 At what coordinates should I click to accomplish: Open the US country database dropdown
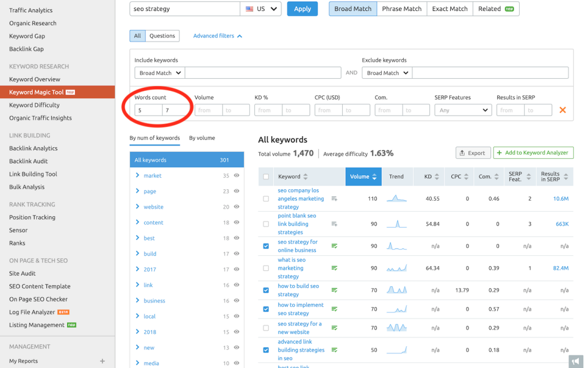pyautogui.click(x=261, y=9)
